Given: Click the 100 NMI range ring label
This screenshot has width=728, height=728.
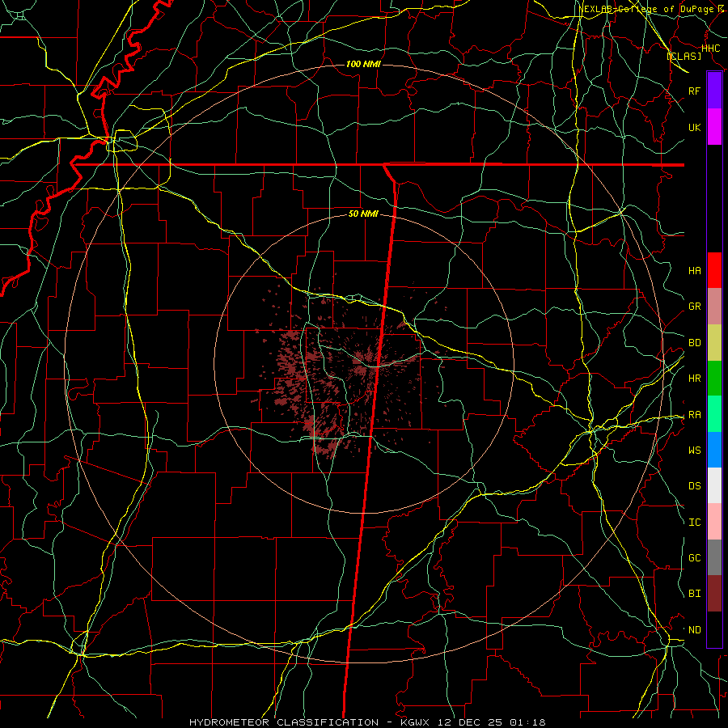Looking at the screenshot, I should [x=363, y=64].
